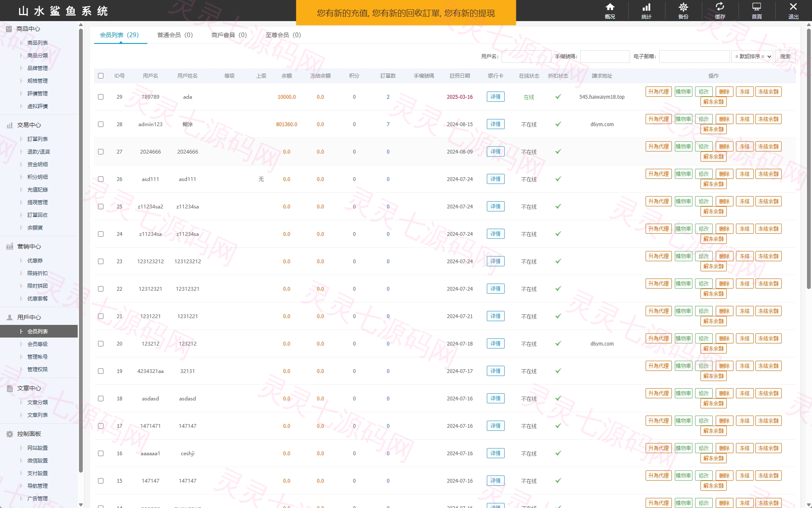Click 刪除 button for admin123 row
Viewport: 812px width, 508px height.
[724, 119]
